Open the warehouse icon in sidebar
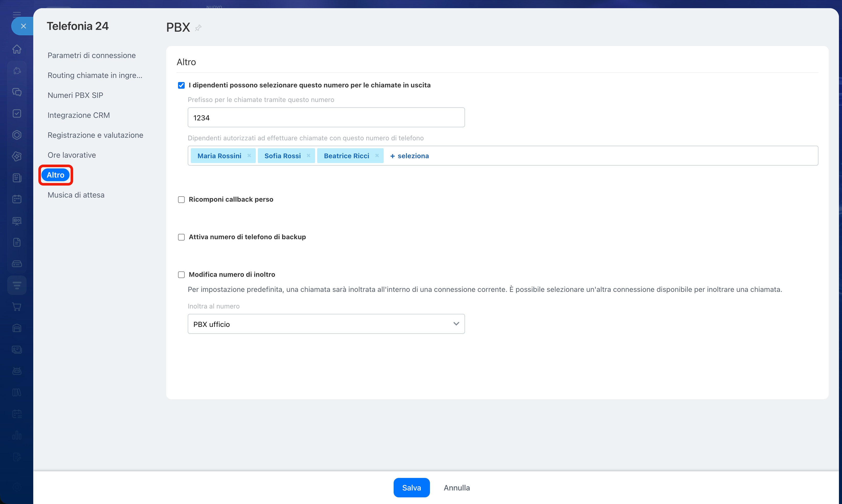The image size is (842, 504). (x=17, y=328)
